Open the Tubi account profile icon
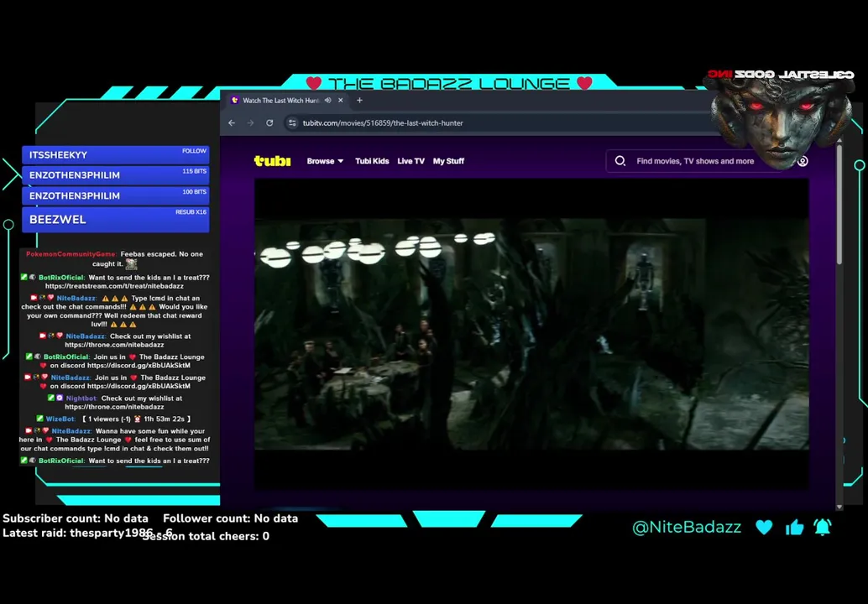 803,161
